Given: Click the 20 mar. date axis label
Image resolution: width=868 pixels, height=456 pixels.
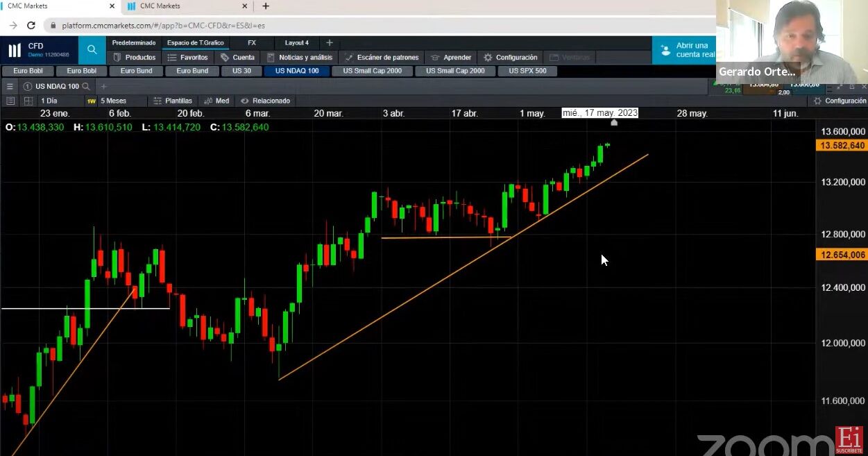Looking at the screenshot, I should (328, 113).
